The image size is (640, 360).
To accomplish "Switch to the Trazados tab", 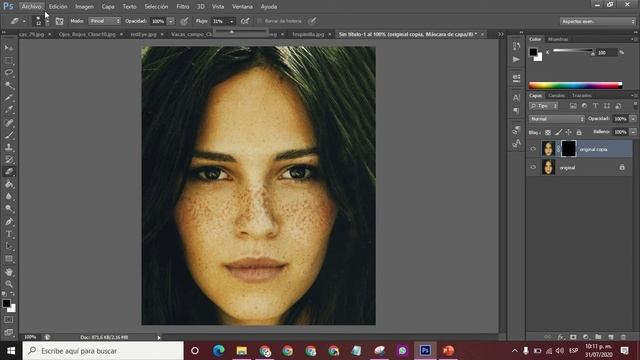I will [582, 96].
